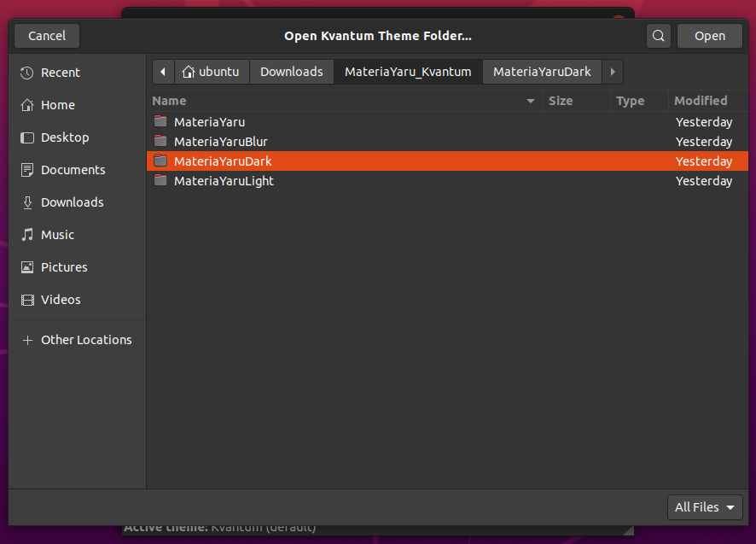Image resolution: width=756 pixels, height=544 pixels.
Task: Select the MateriaYaruLight folder name
Action: pos(224,181)
